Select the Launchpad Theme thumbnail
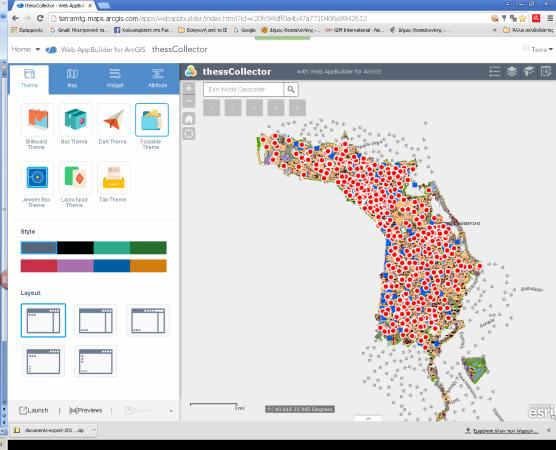Image resolution: width=556 pixels, height=450 pixels. click(x=75, y=178)
